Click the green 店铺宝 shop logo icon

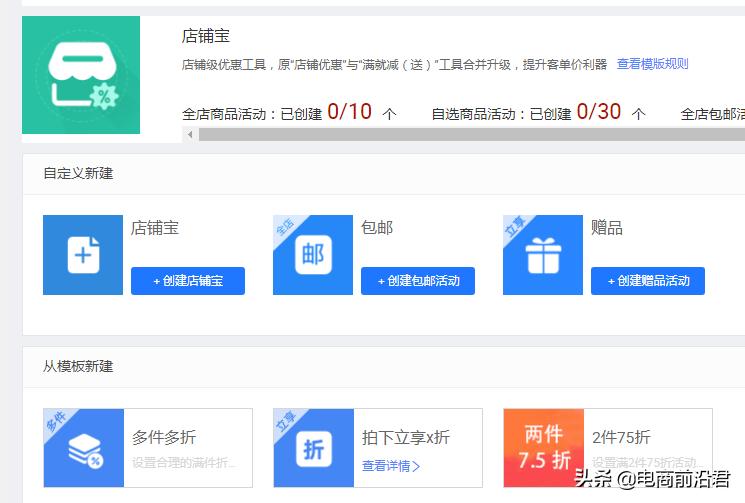(x=81, y=75)
